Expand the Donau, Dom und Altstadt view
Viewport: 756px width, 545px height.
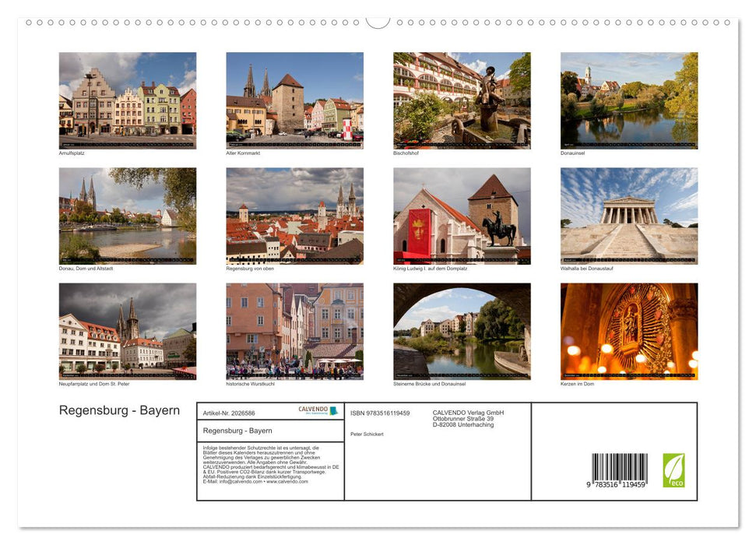point(127,216)
